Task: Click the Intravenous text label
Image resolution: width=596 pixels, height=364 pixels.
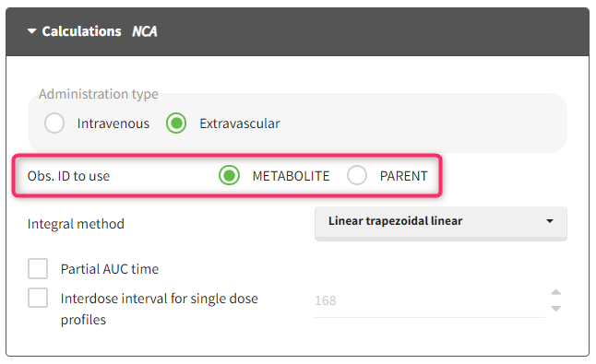Action: tap(113, 123)
